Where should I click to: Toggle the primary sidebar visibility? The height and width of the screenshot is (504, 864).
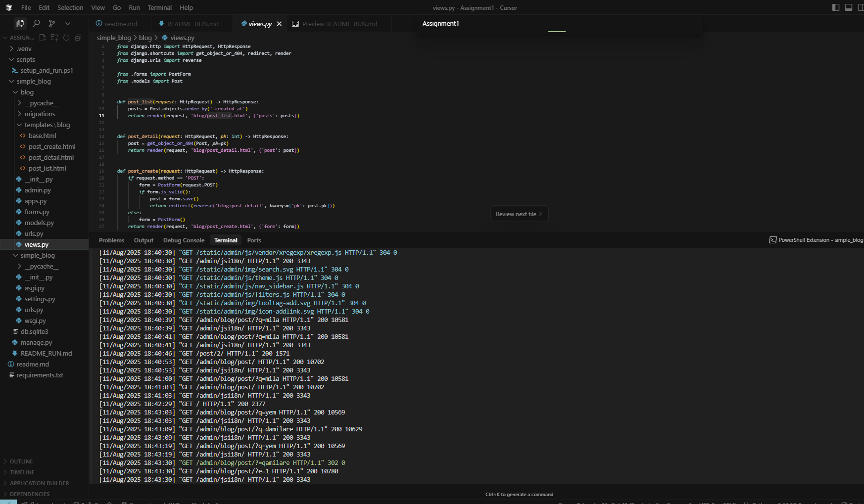(x=836, y=7)
